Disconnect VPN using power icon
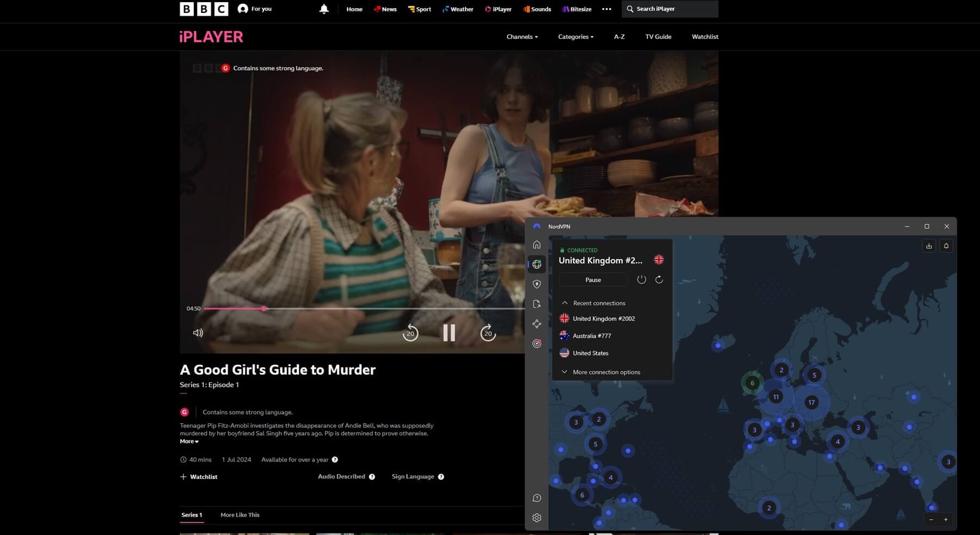This screenshot has width=980, height=535. coord(641,280)
